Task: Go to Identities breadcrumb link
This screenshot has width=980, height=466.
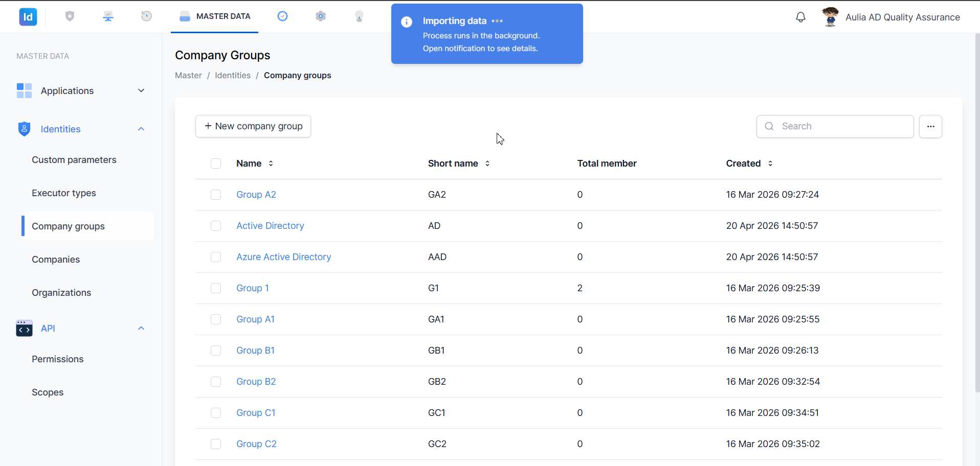Action: coord(233,75)
